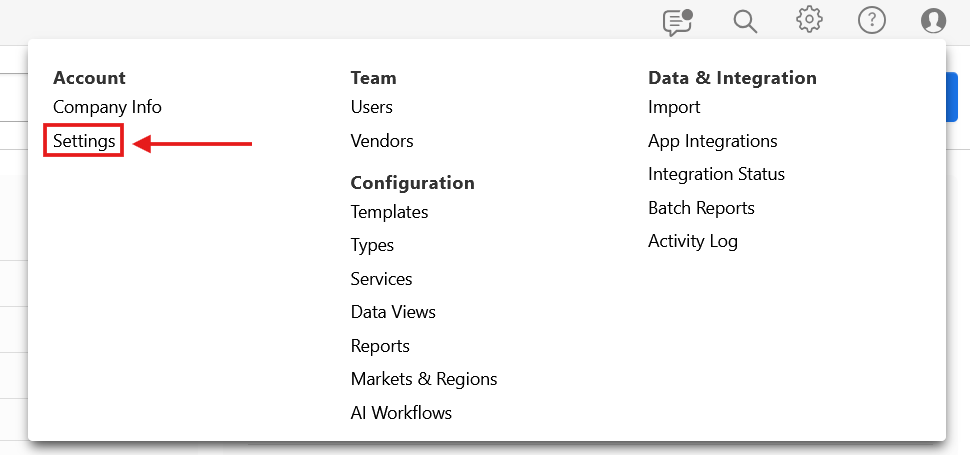The width and height of the screenshot is (970, 455).
Task: View Integration Status
Action: pyautogui.click(x=716, y=174)
